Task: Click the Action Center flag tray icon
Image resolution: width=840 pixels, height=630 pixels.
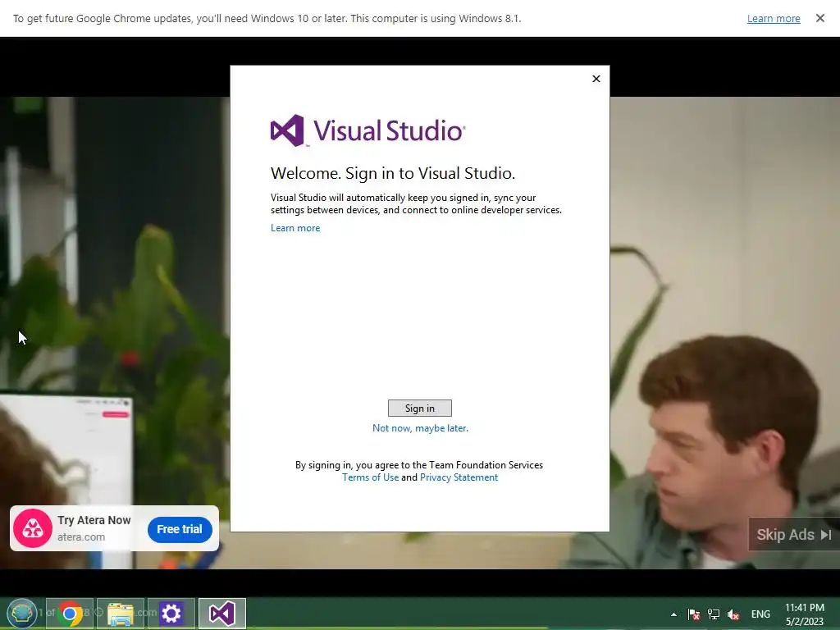Action: click(694, 614)
